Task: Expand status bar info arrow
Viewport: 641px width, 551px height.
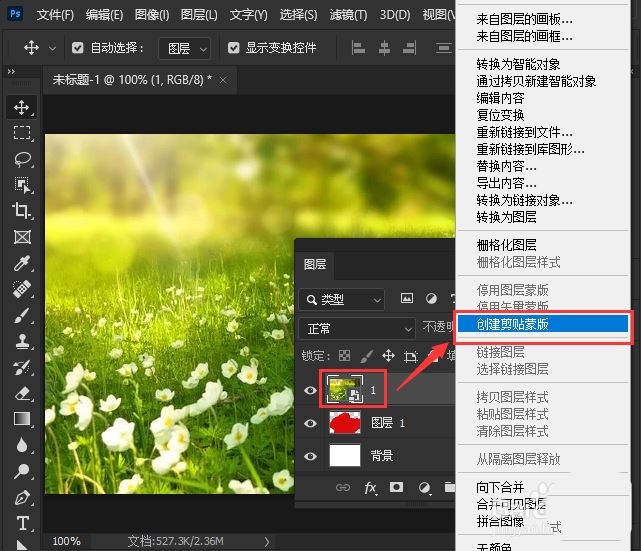Action: pos(267,542)
